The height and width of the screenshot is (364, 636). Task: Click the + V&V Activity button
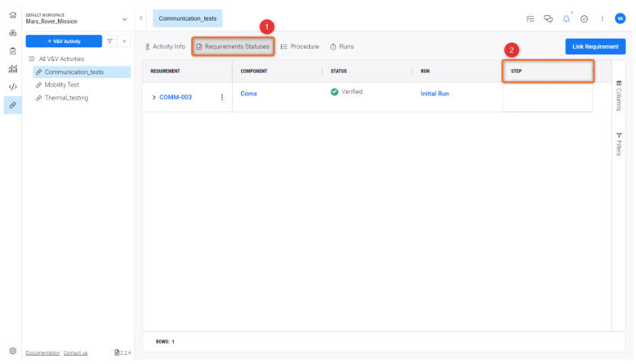(x=64, y=41)
